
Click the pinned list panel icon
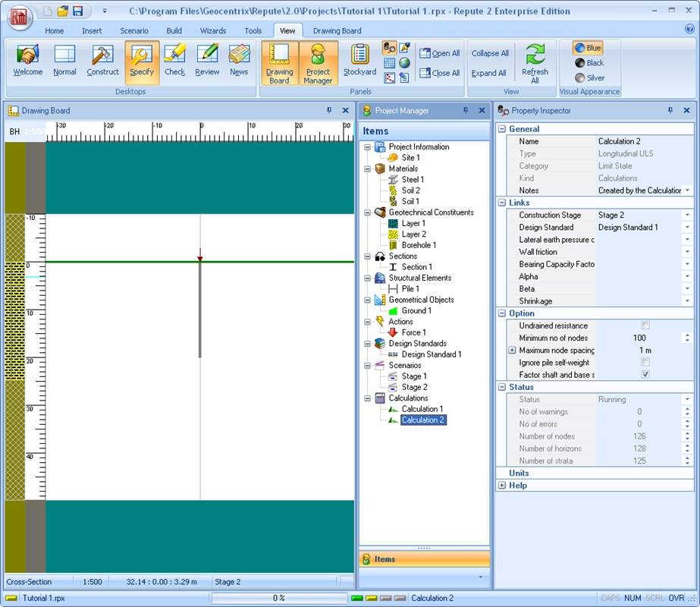pyautogui.click(x=405, y=77)
